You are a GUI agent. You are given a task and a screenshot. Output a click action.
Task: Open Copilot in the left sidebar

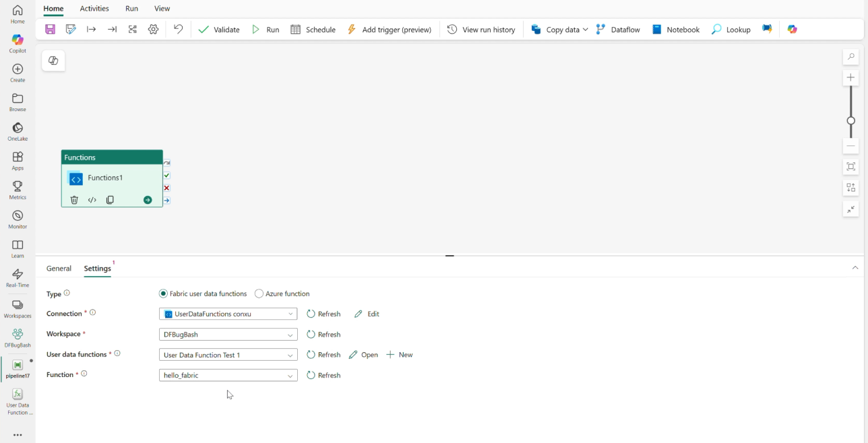pyautogui.click(x=18, y=44)
